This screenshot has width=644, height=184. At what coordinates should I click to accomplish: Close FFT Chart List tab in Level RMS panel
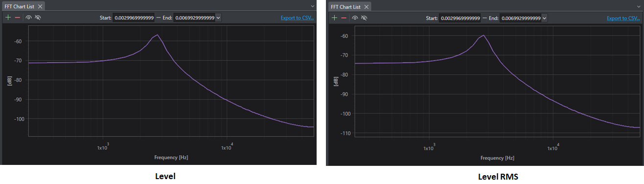coord(367,7)
